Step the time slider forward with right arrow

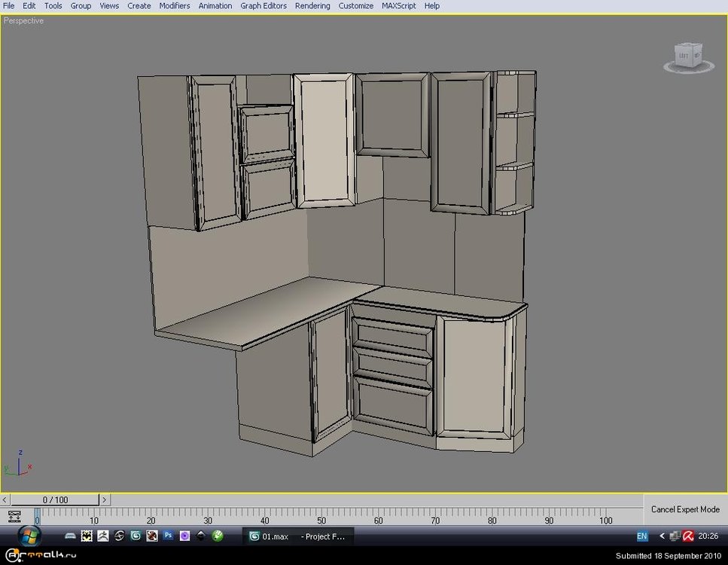click(x=105, y=499)
